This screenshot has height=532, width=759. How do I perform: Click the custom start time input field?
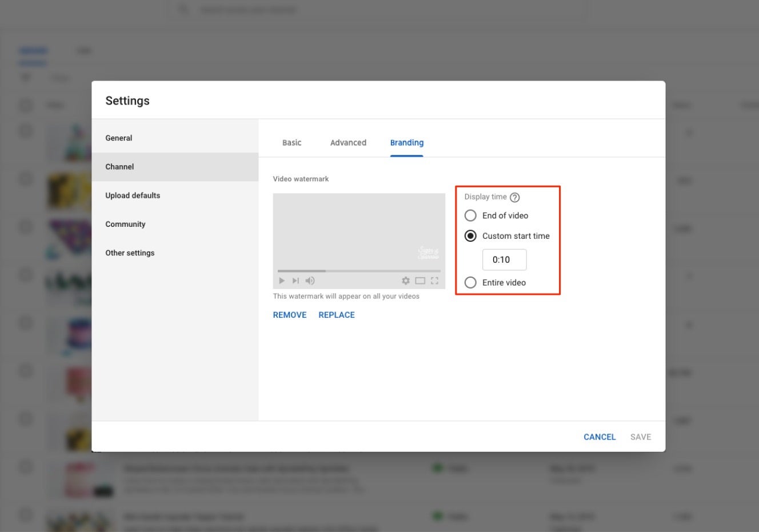point(504,259)
